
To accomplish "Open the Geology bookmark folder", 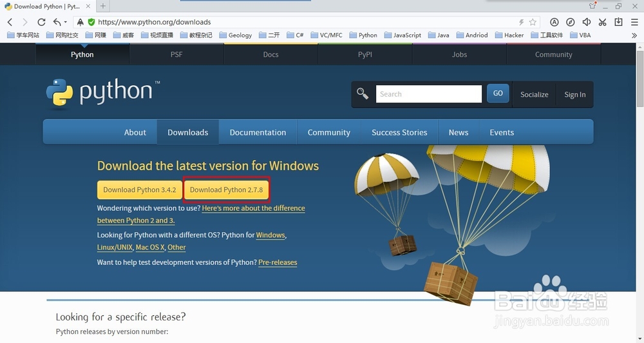I will [x=235, y=35].
